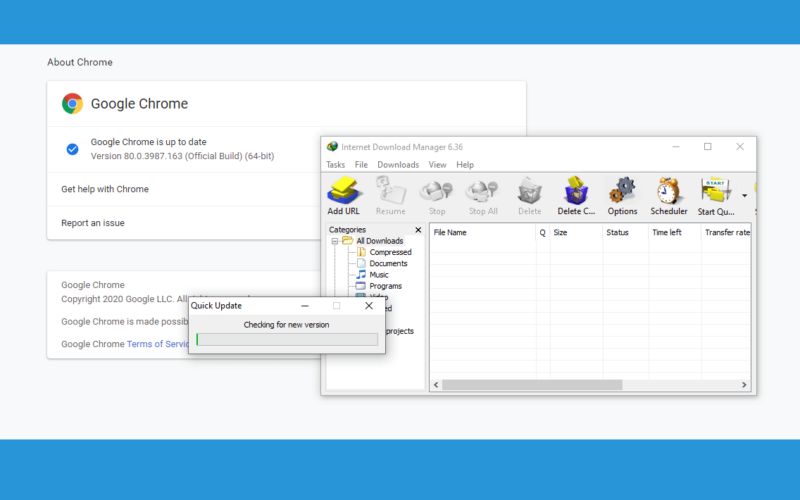Open the Help menu in IDM
This screenshot has height=500, width=800.
[465, 165]
